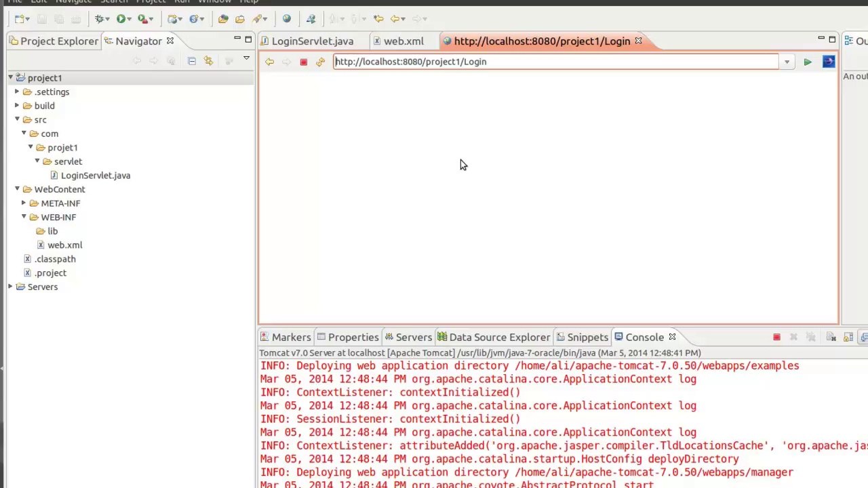The height and width of the screenshot is (488, 868).
Task: Close the Console view tab
Action: tap(672, 337)
